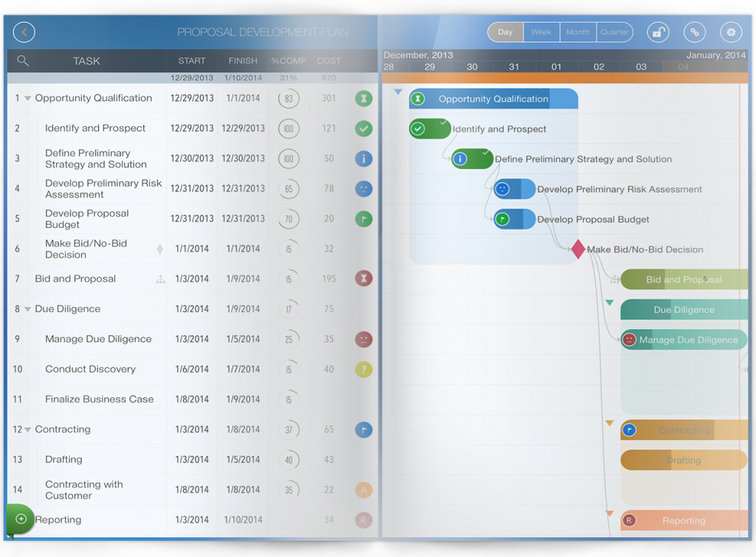
Task: Sort by the TASK column header
Action: point(87,61)
